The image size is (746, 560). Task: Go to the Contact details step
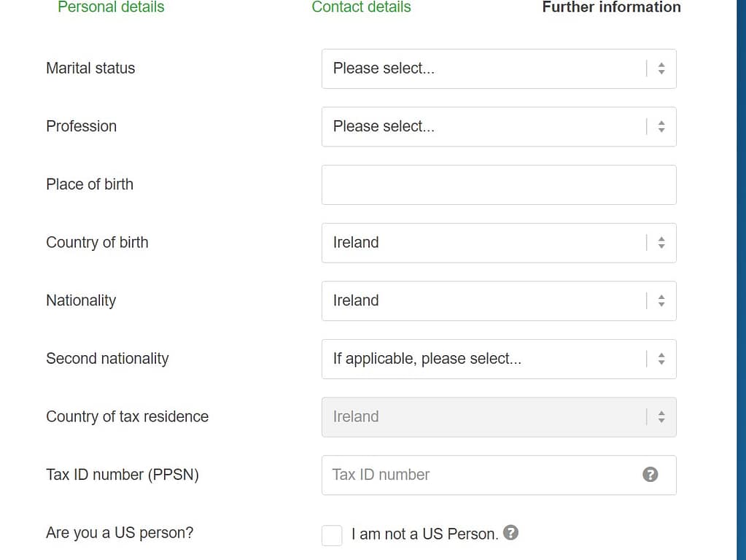(x=361, y=7)
